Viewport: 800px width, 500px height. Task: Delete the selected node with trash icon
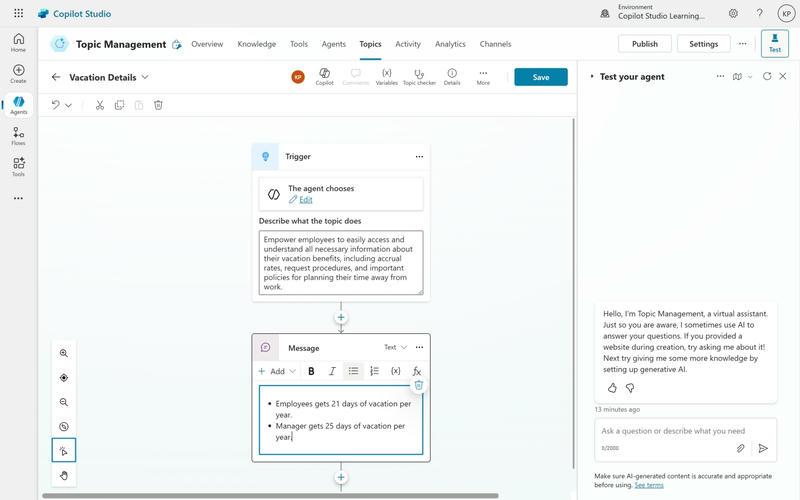pyautogui.click(x=158, y=105)
